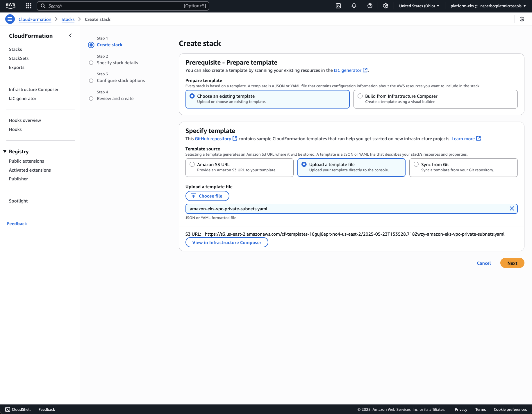Go to StackSets in the sidebar
532x414 pixels.
coord(19,58)
